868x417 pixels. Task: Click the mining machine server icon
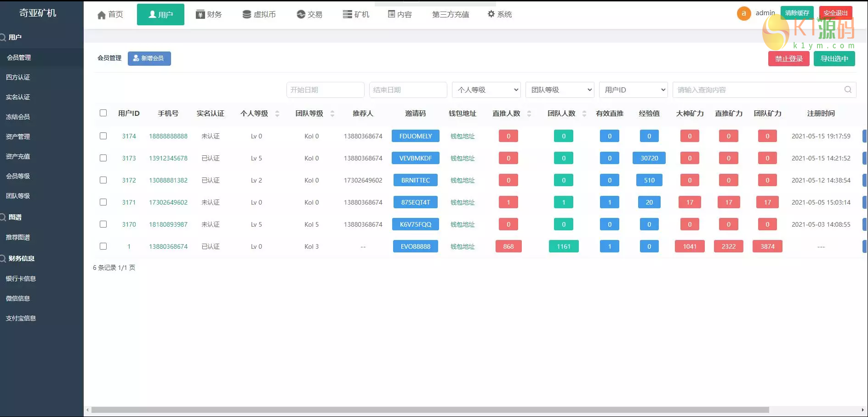click(x=347, y=15)
